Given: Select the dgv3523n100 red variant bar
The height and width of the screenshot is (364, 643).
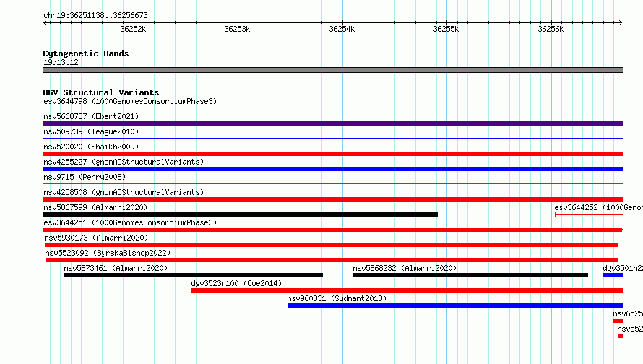Looking at the screenshot, I should pyautogui.click(x=407, y=290).
